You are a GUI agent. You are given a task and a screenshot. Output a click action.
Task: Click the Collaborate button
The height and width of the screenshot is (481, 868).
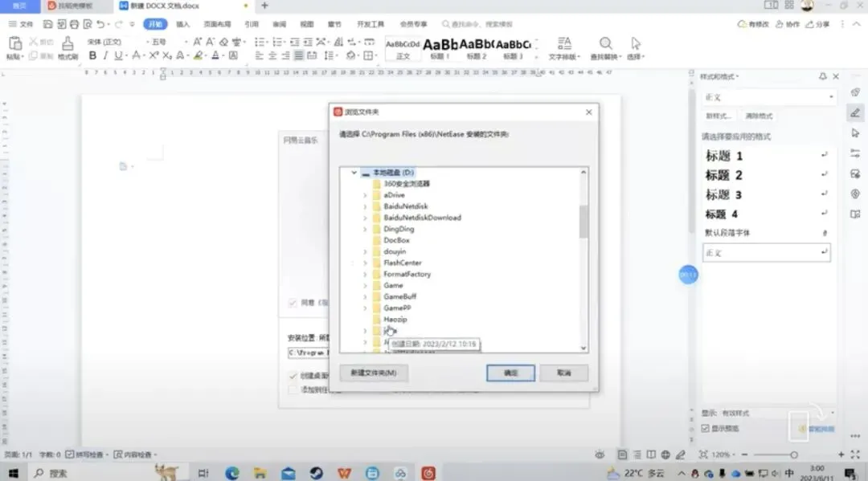(787, 24)
